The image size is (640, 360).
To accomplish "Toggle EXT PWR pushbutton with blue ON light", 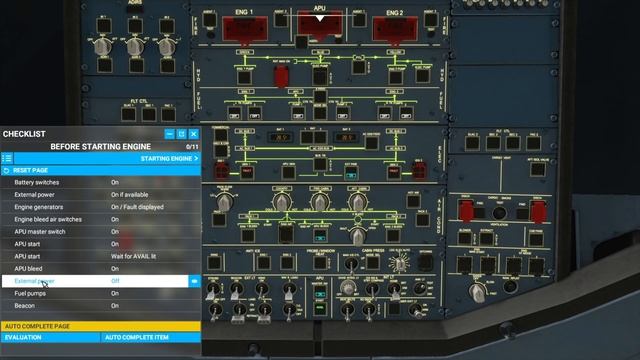I will click(351, 173).
